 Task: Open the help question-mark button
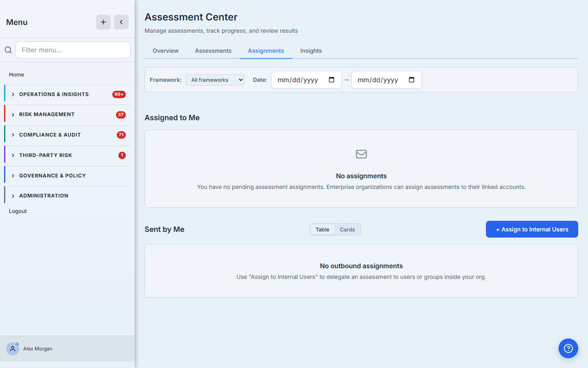(568, 348)
